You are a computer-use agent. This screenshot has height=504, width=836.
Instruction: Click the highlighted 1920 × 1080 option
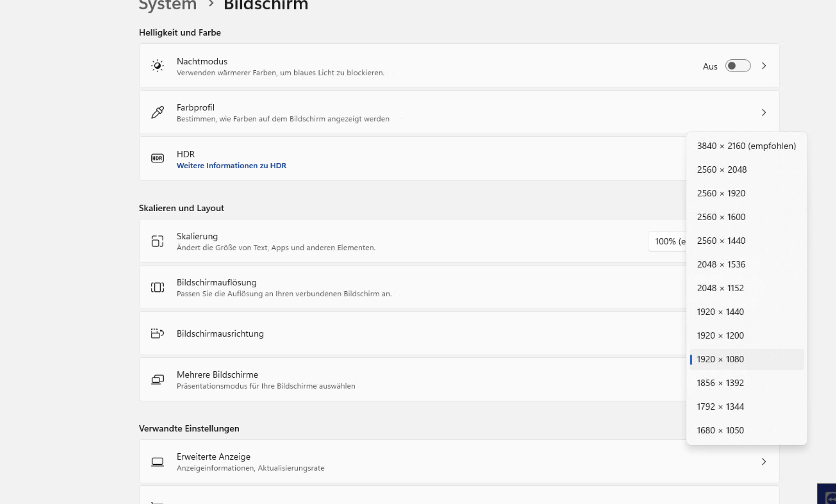point(720,359)
